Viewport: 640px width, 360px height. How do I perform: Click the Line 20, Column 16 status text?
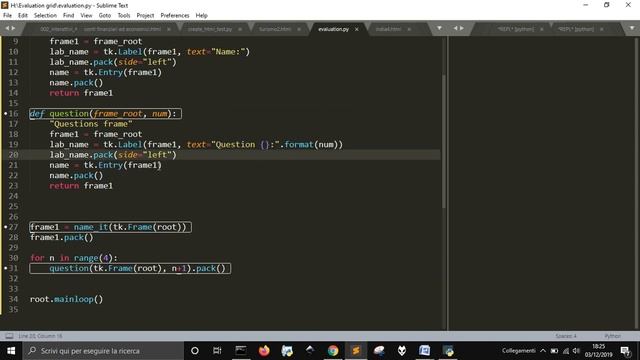[x=40, y=336]
